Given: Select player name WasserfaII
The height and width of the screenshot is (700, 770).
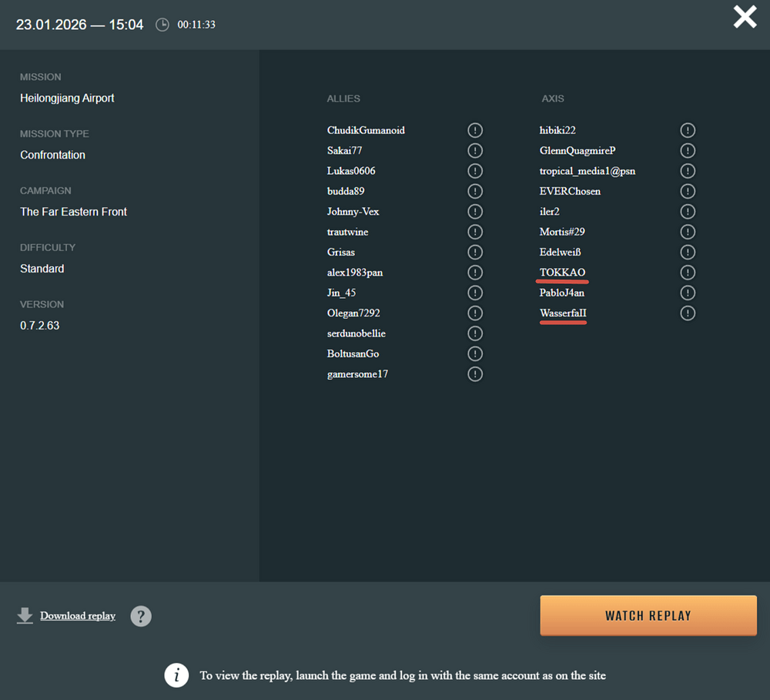Looking at the screenshot, I should pyautogui.click(x=563, y=313).
